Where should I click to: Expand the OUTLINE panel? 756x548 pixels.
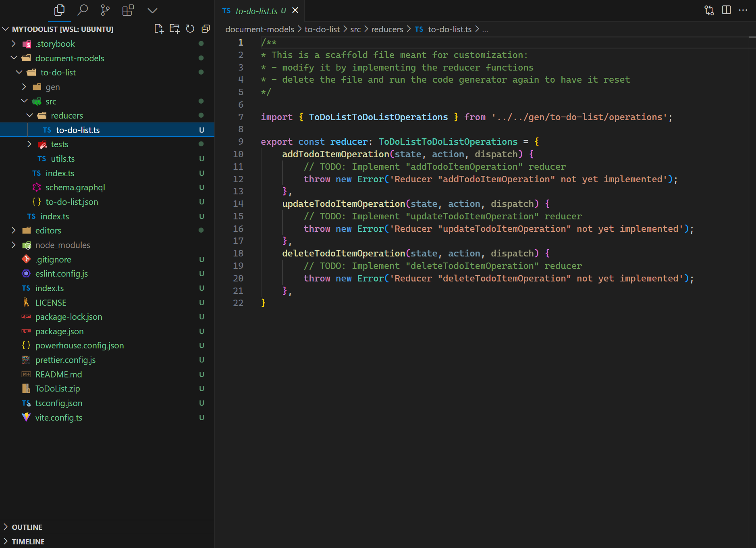click(107, 527)
